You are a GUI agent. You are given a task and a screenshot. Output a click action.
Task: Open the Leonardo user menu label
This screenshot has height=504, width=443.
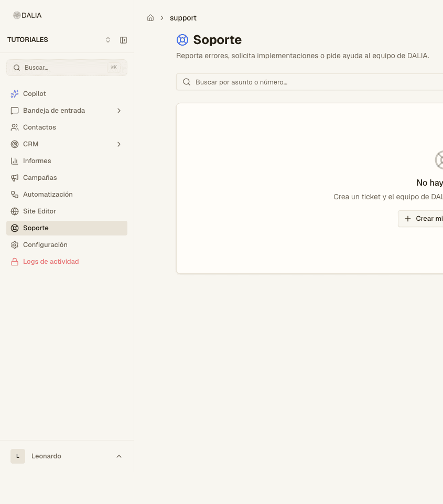pos(46,456)
